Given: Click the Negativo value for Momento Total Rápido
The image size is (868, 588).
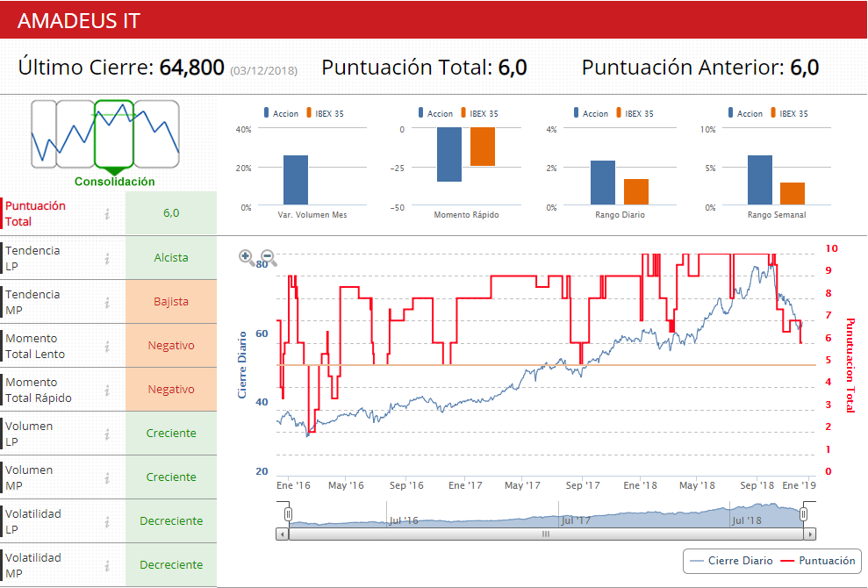Looking at the screenshot, I should click(171, 390).
